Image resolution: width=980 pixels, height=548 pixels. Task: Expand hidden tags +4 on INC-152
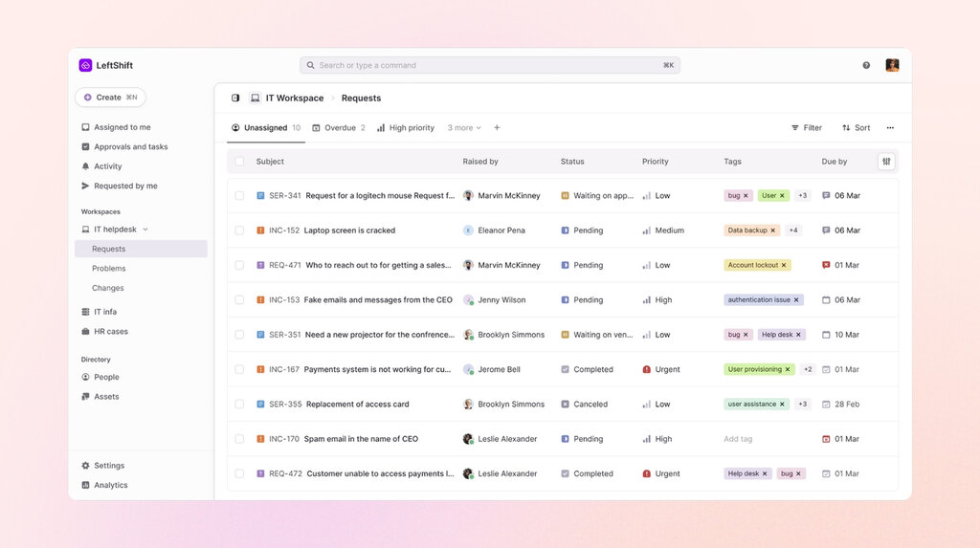point(793,230)
